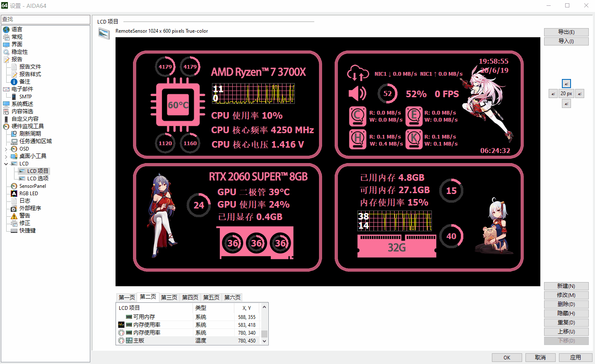Open the 第六页 tab
The width and height of the screenshot is (595, 364).
tap(232, 297)
